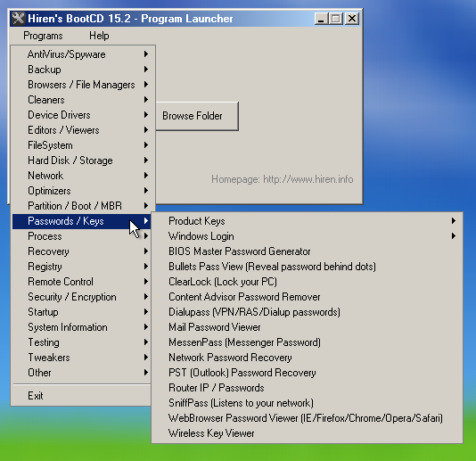
Task: Open the Help menu
Action: [x=99, y=36]
